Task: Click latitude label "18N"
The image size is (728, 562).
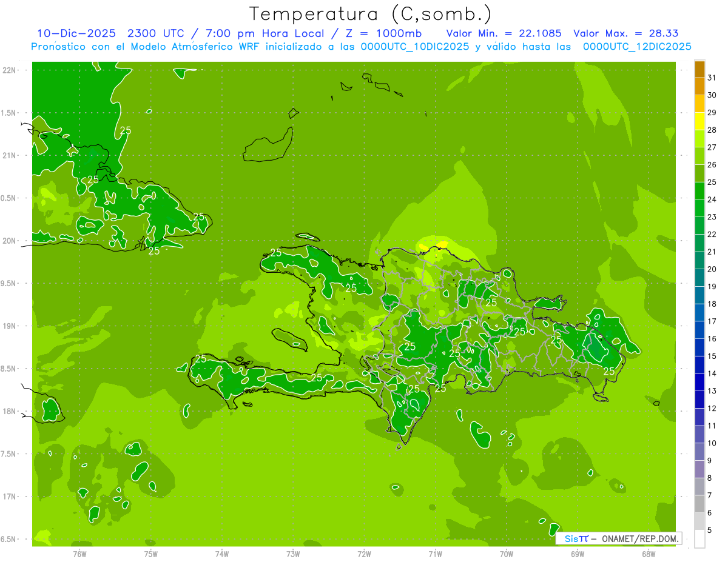Action: [8, 412]
